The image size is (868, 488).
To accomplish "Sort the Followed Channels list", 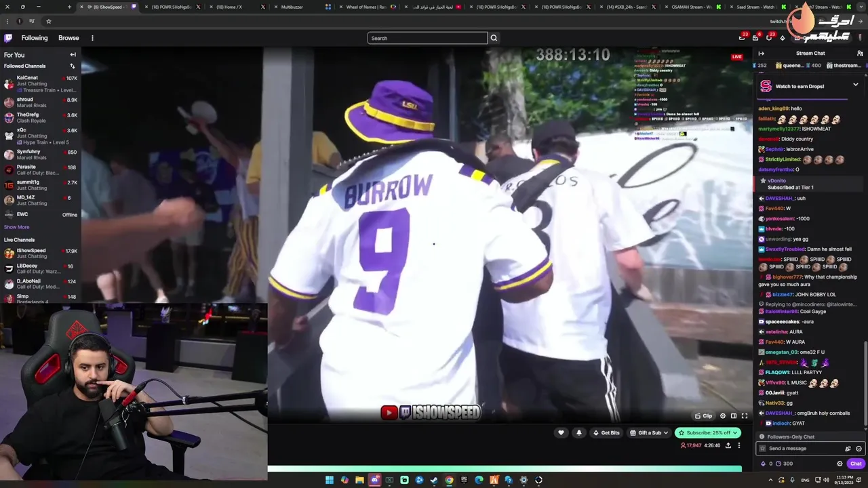I will click(x=73, y=66).
